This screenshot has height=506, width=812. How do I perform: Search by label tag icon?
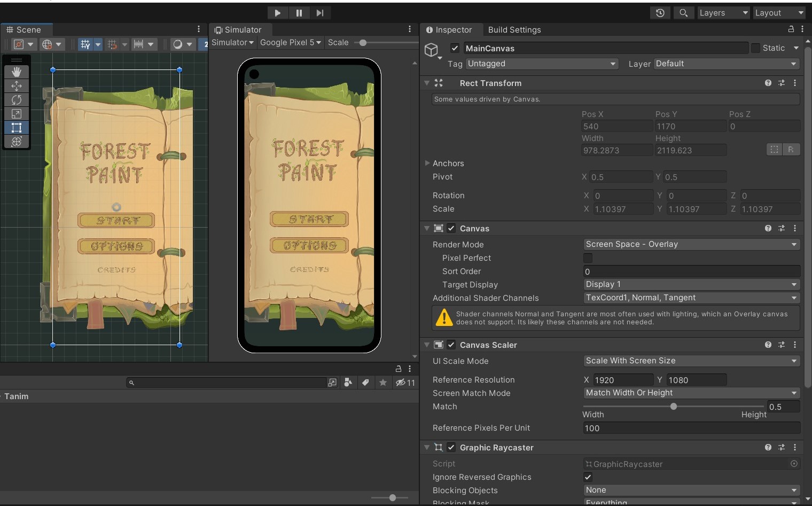(x=365, y=383)
